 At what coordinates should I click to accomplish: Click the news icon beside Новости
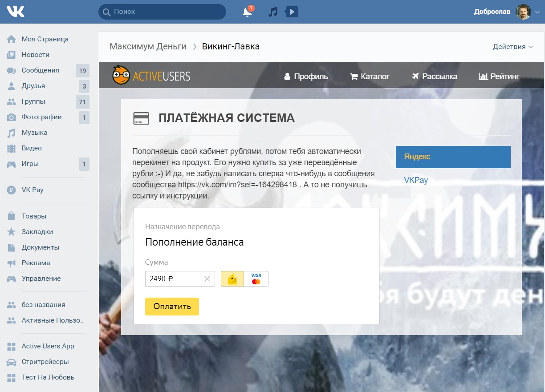click(12, 55)
